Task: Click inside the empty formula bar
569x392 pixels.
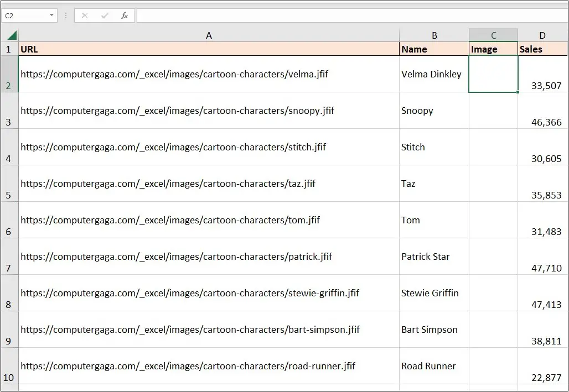Action: [x=277, y=15]
